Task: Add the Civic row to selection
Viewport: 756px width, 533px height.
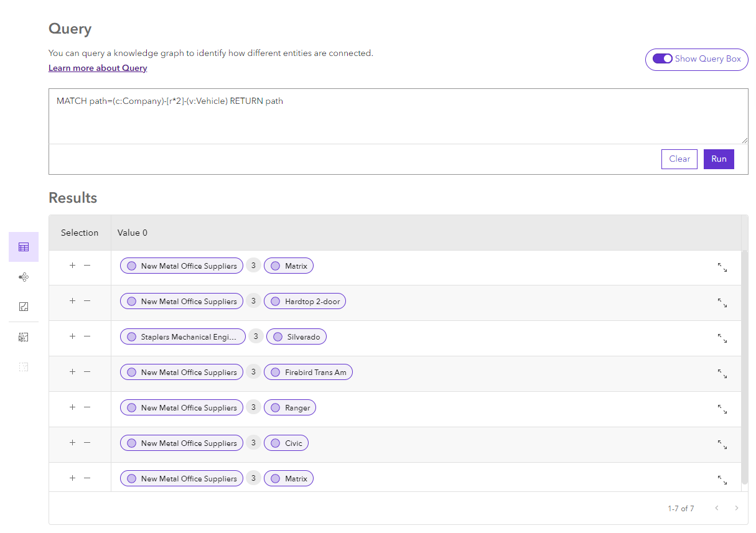Action: click(x=72, y=443)
